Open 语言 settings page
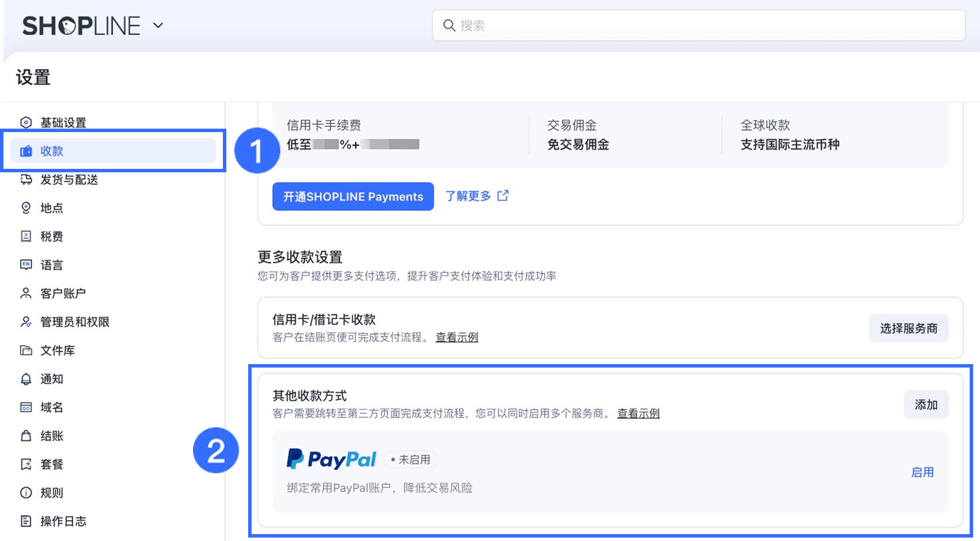This screenshot has height=541, width=980. [x=52, y=265]
